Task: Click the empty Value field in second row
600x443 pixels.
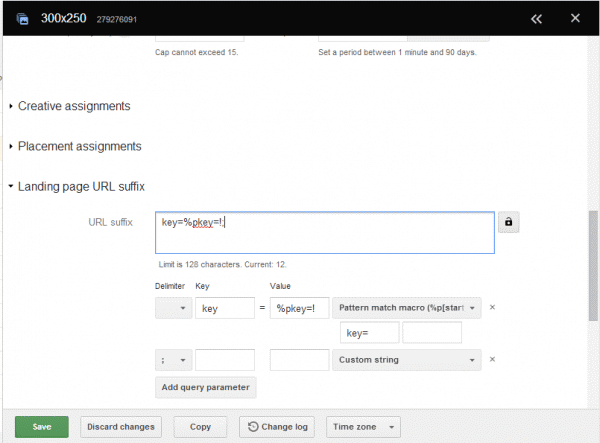Action: click(x=299, y=360)
